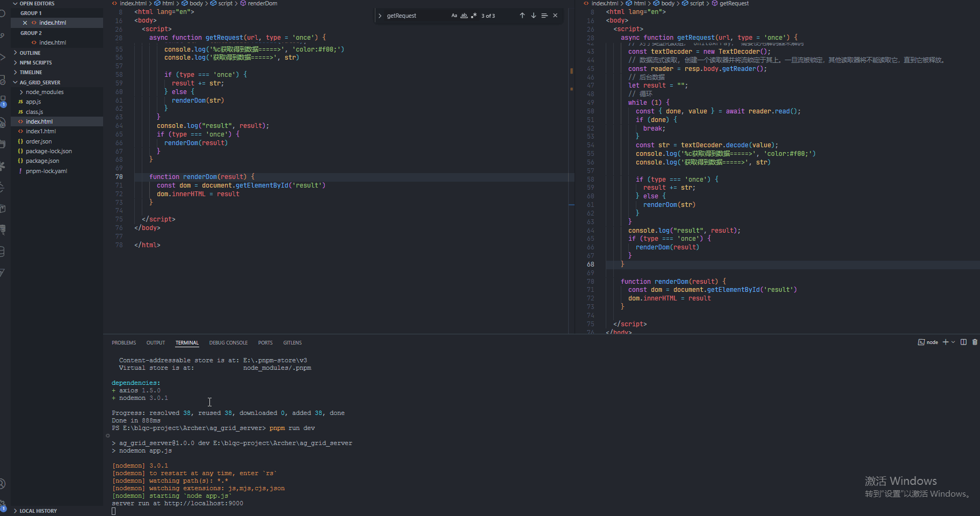This screenshot has width=980, height=516.
Task: Click getRequest breadcrumb in right editor
Action: pos(734,3)
